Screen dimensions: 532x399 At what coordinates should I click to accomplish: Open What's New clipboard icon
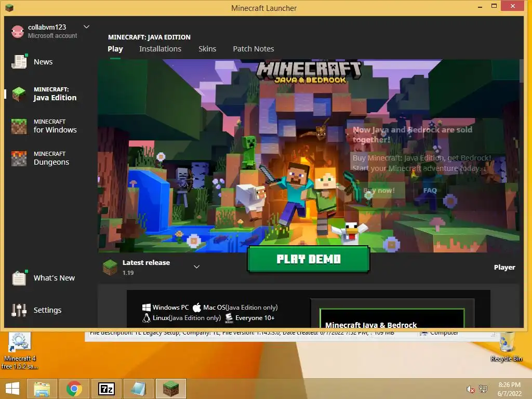pyautogui.click(x=19, y=278)
